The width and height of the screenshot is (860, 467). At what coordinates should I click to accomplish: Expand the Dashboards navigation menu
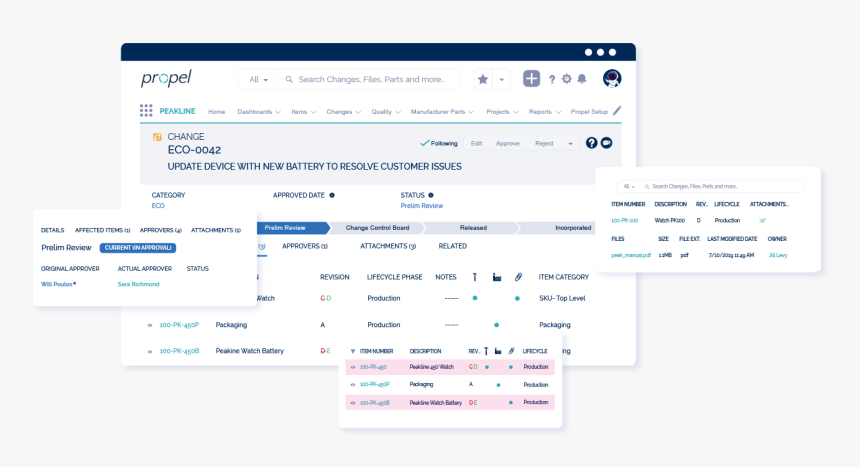[x=259, y=112]
